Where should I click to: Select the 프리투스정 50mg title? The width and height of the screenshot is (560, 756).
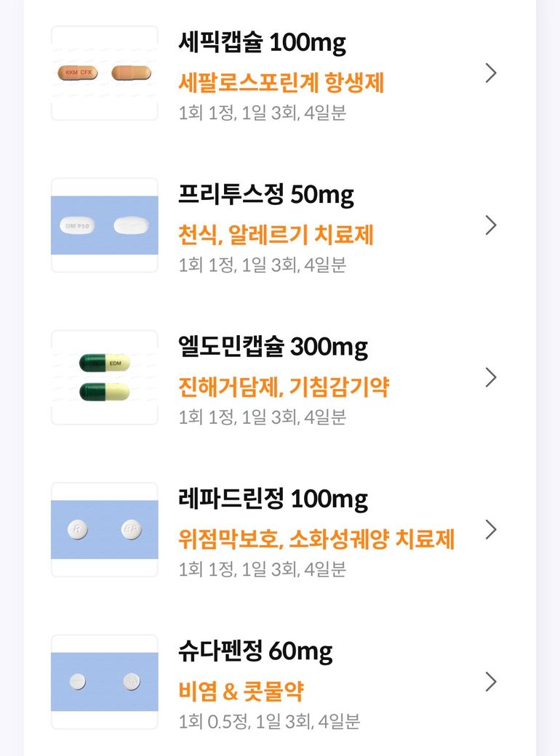point(265,195)
